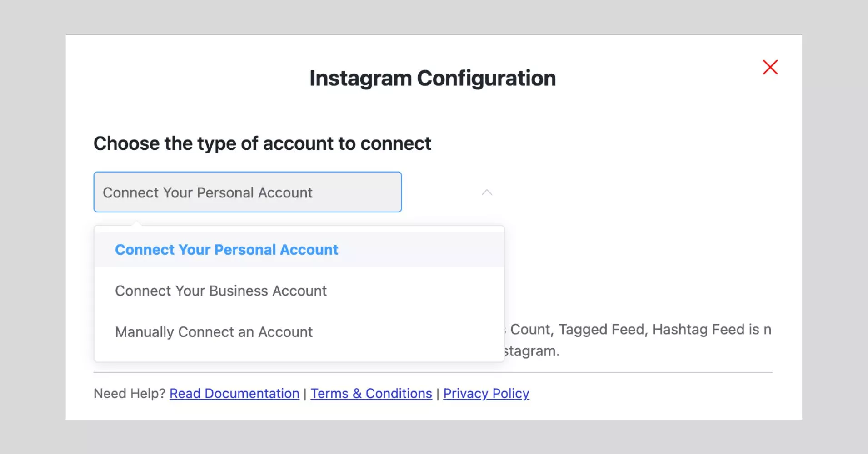Click the Choose the type heading

point(262,143)
